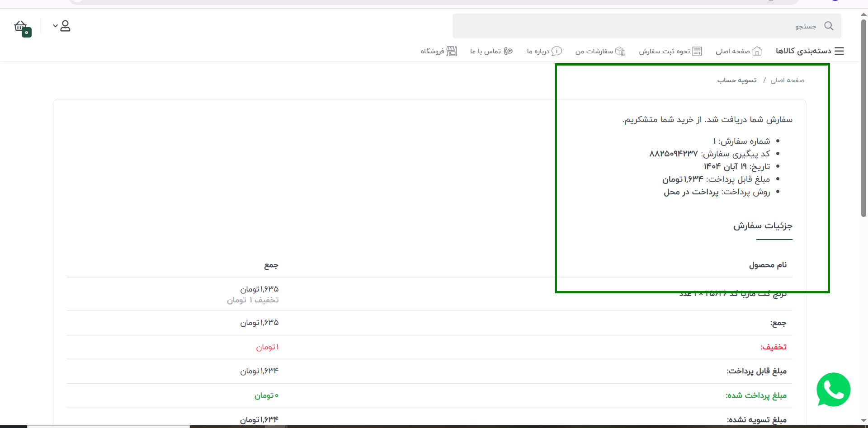Screen dimensions: 868x428
Task: Expand the account chevron arrow
Action: click(x=55, y=26)
